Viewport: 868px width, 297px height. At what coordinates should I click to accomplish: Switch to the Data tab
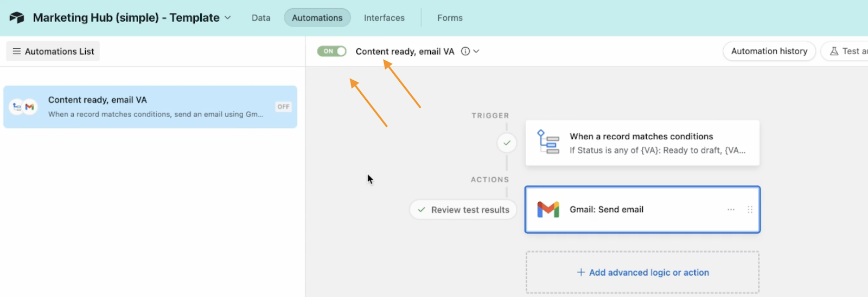[x=261, y=18]
